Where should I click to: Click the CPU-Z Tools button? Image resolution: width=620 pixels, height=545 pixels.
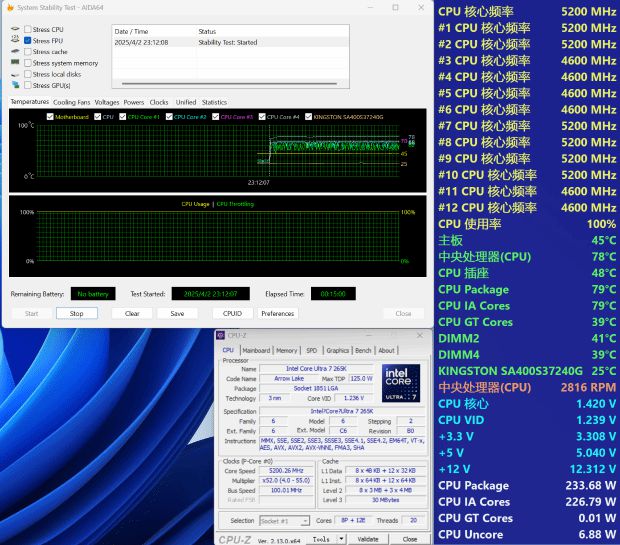[x=321, y=539]
